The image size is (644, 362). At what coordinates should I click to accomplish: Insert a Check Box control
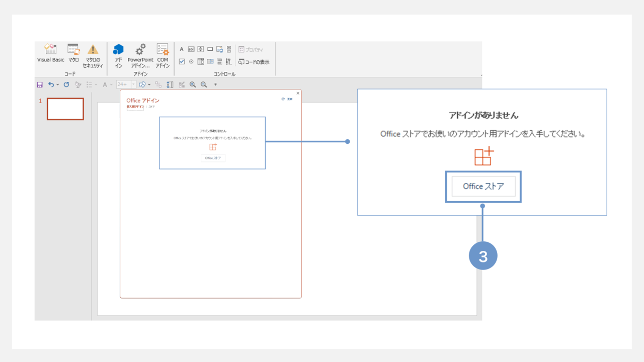[x=182, y=62]
